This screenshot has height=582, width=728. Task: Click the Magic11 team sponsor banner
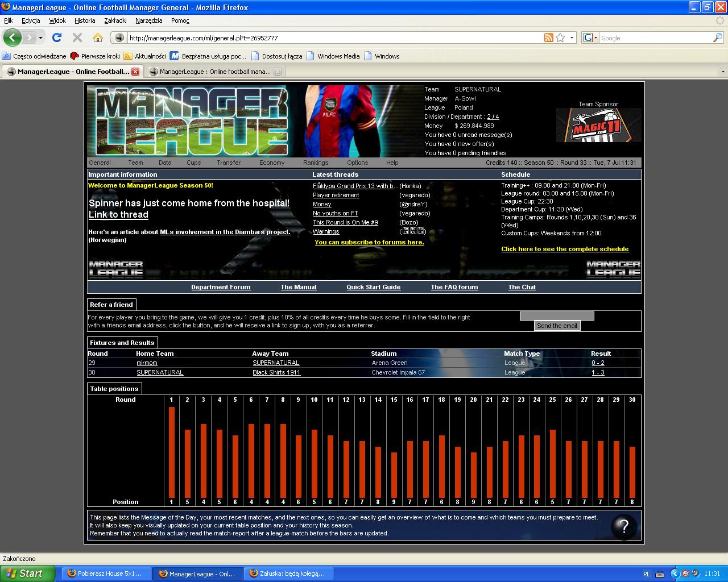click(x=598, y=125)
